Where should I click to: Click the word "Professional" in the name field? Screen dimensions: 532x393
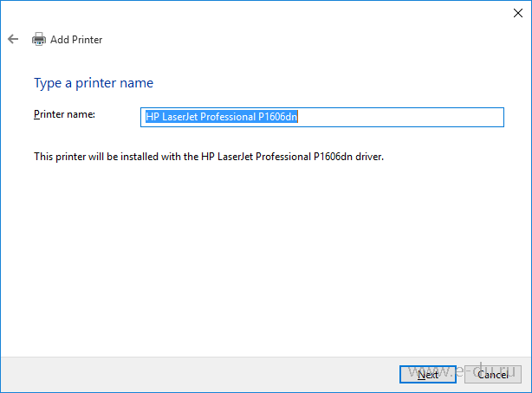[228, 117]
